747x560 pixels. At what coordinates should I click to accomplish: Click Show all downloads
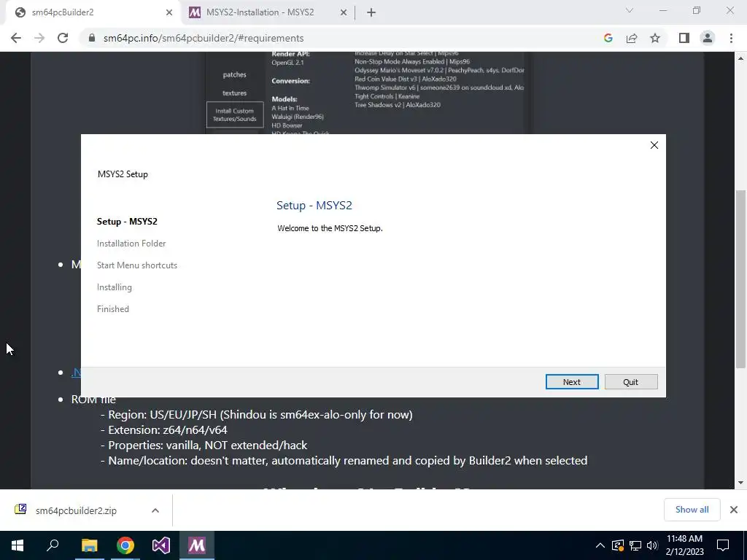(x=692, y=510)
